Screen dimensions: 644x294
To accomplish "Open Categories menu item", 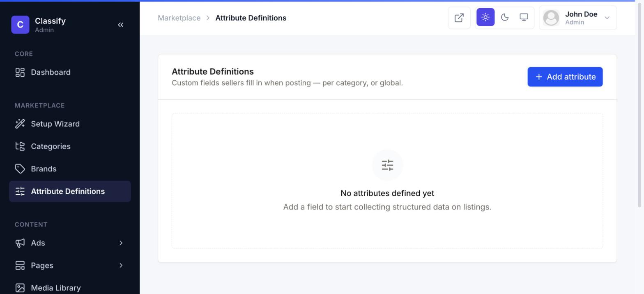I will tap(70, 146).
